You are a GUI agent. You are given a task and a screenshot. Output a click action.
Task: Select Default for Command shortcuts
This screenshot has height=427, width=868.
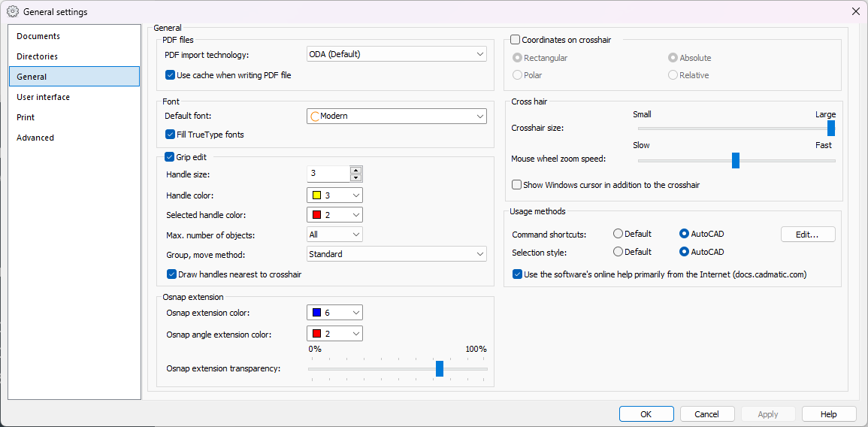[x=618, y=234]
